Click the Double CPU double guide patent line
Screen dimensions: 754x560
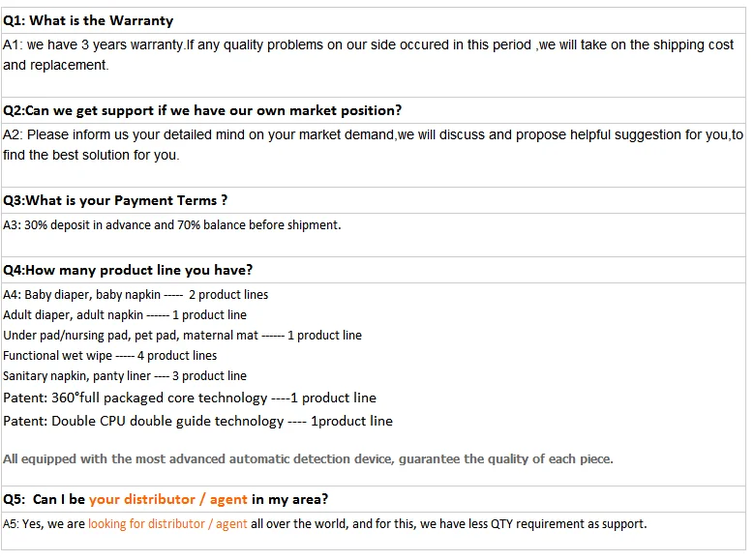[x=197, y=421]
